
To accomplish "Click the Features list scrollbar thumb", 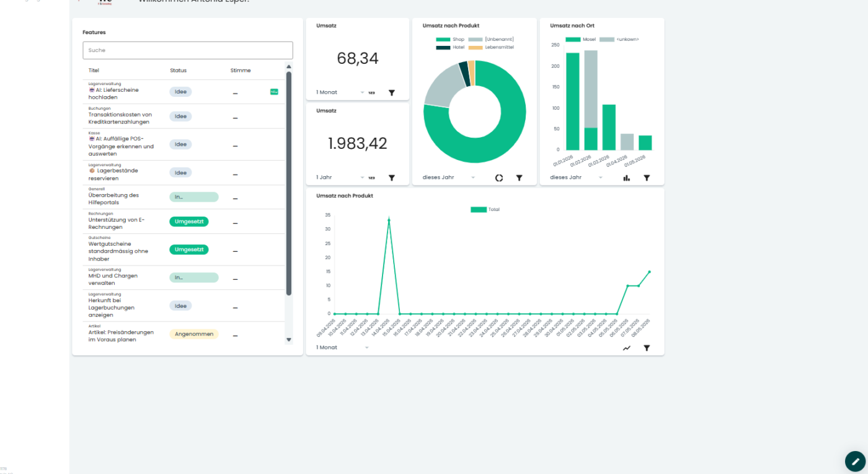I will (289, 183).
